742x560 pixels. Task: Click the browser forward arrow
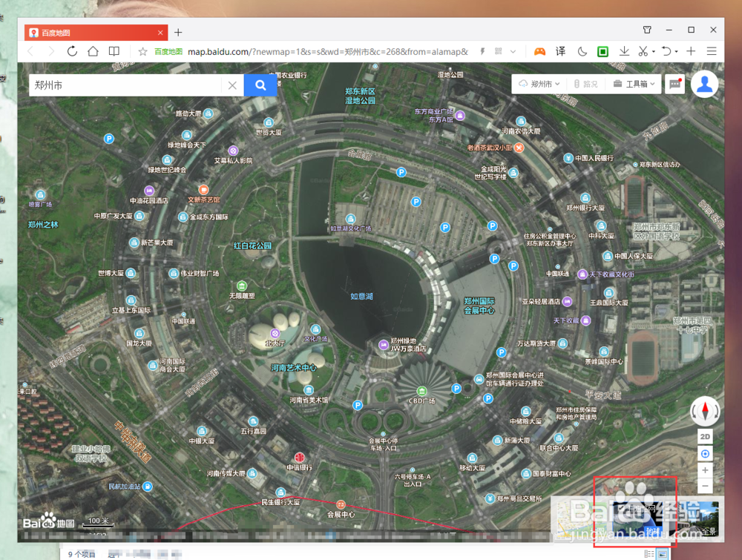(x=51, y=51)
